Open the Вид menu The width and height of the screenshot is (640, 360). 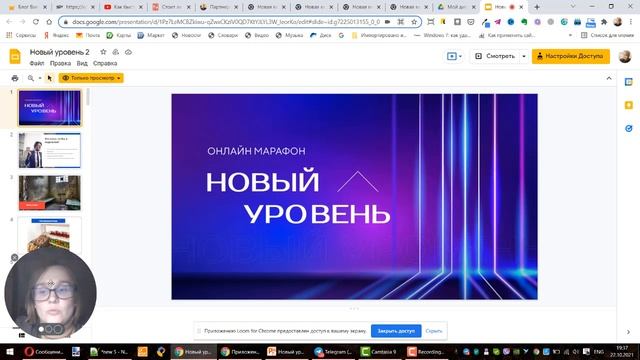click(82, 63)
